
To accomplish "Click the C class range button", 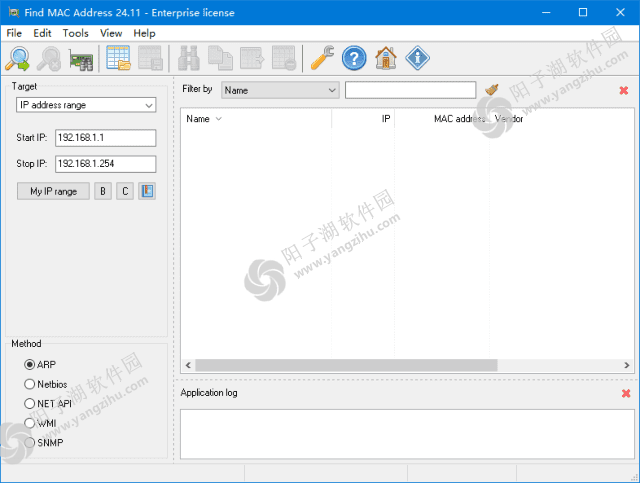I will [125, 191].
